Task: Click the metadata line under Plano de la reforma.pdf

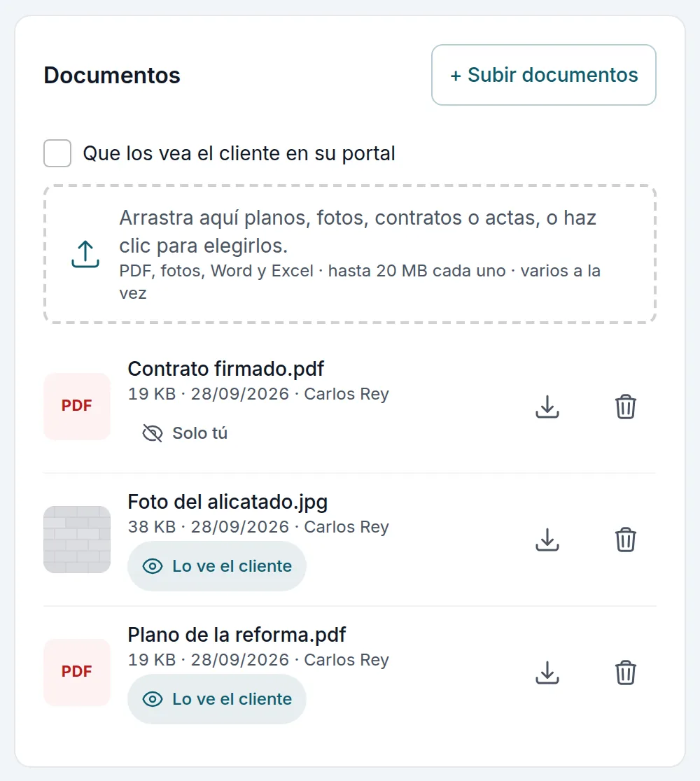Action: coord(258,659)
